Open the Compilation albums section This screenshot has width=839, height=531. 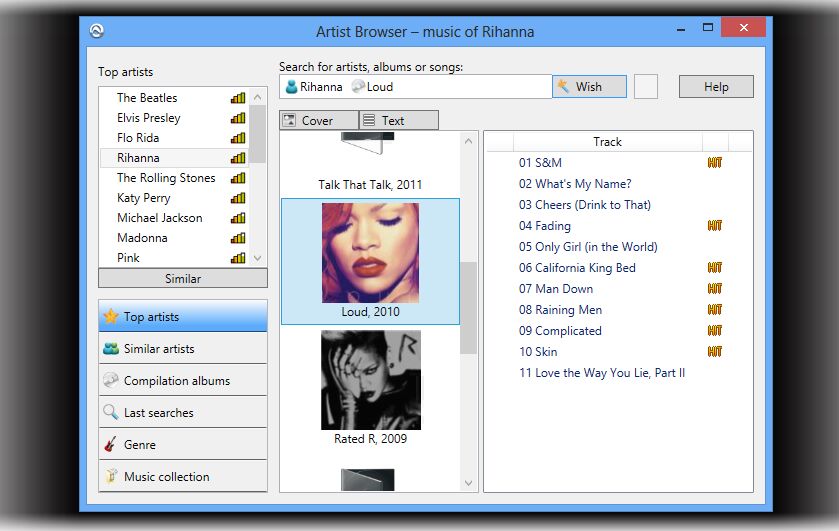tap(183, 381)
